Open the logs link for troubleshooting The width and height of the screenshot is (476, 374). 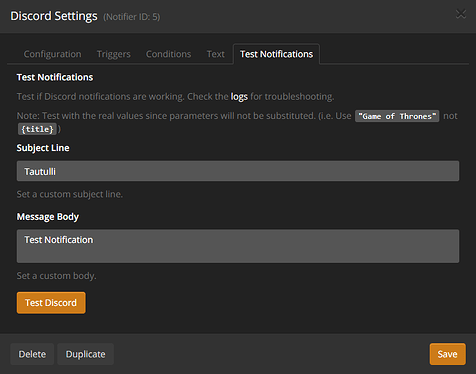coord(239,97)
